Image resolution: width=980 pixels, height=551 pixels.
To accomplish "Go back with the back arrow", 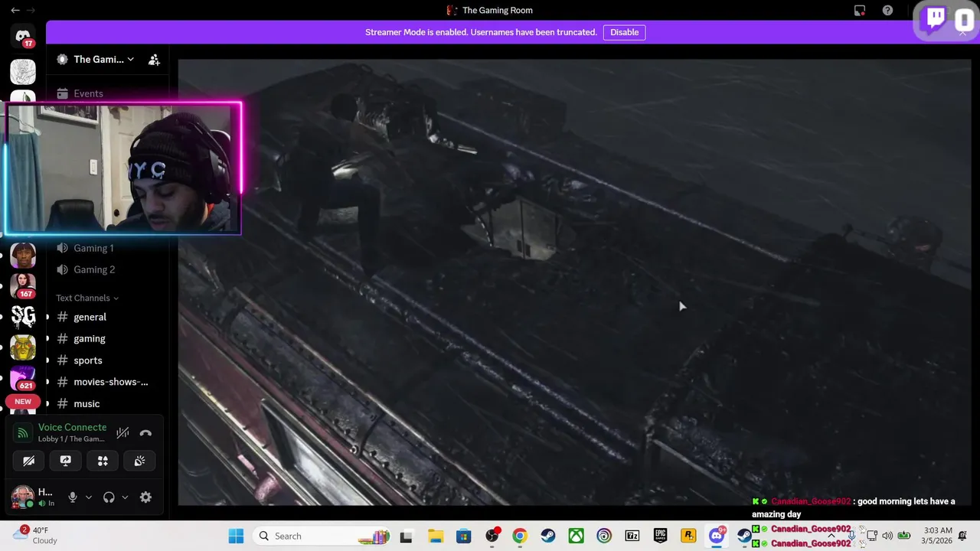I will pyautogui.click(x=15, y=10).
